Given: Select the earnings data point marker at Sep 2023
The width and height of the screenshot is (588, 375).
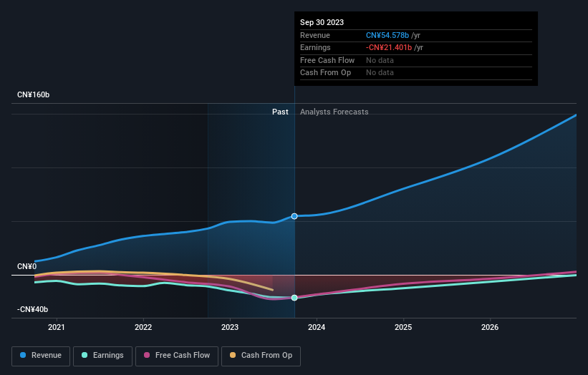Looking at the screenshot, I should 294,298.
